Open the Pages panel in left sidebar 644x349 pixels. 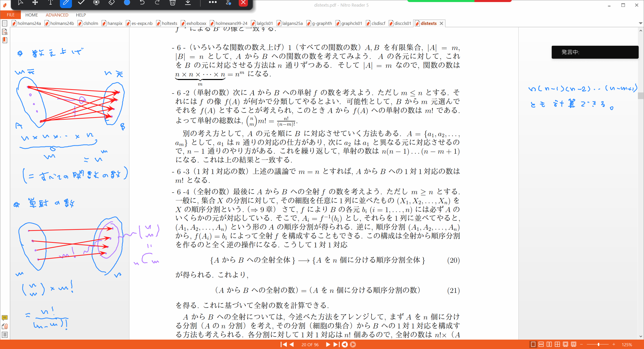5,24
